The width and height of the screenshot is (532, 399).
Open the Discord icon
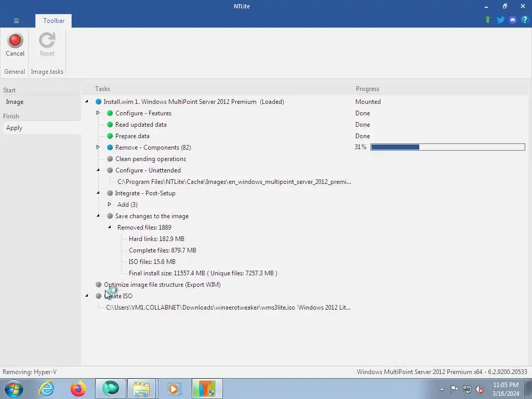coord(513,20)
